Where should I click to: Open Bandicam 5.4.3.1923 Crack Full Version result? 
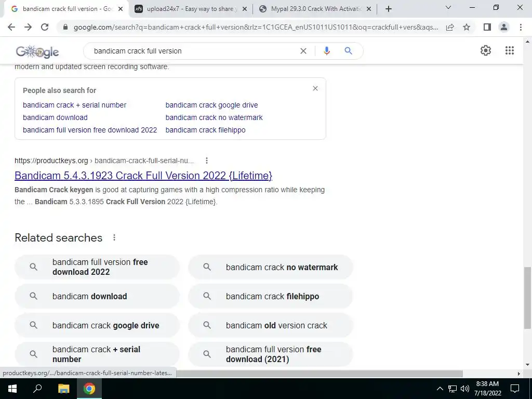143,176
